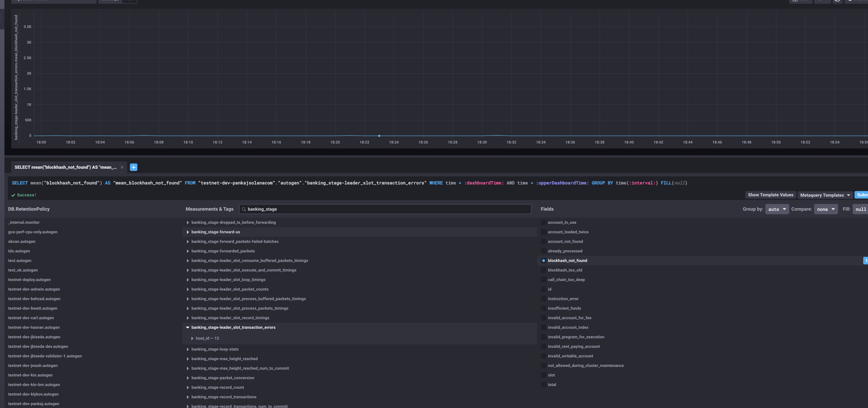The height and width of the screenshot is (408, 868).
Task: Toggle the account_in_use field checkbox
Action: 543,222
